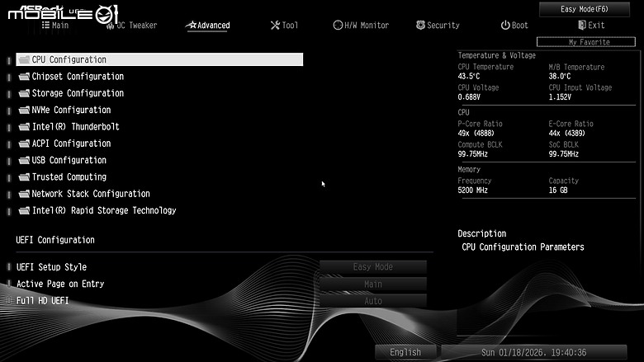Click the M/B Temperature value 38.0°C
This screenshot has height=362, width=644.
coord(560,76)
